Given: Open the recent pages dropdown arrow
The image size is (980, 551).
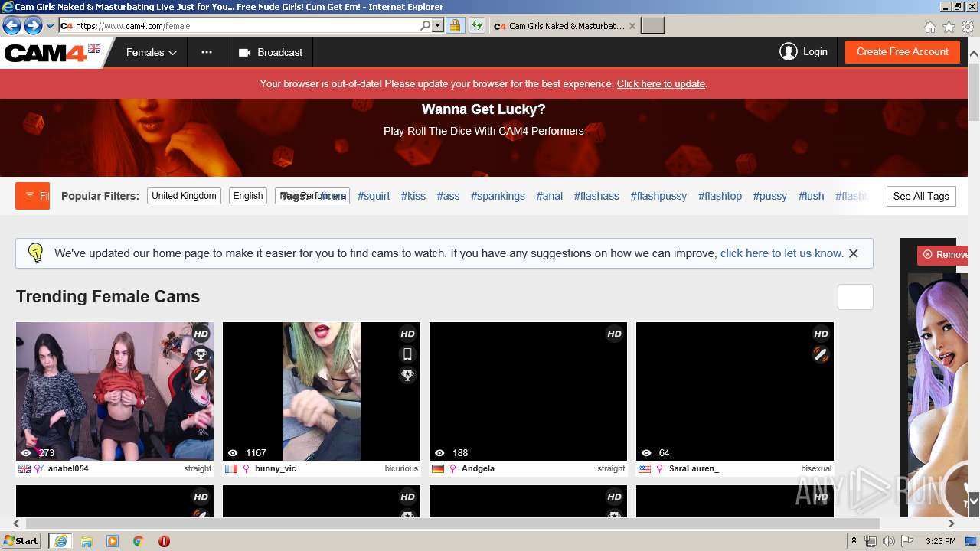Looking at the screenshot, I should 51,26.
